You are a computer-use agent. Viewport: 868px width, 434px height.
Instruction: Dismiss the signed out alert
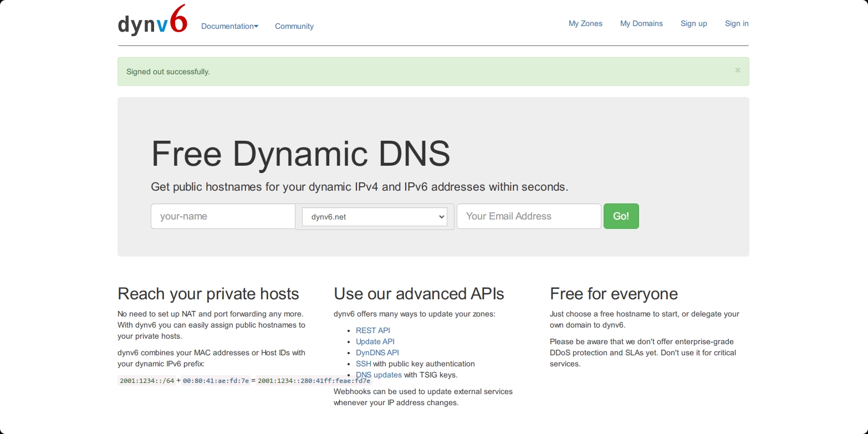(738, 70)
